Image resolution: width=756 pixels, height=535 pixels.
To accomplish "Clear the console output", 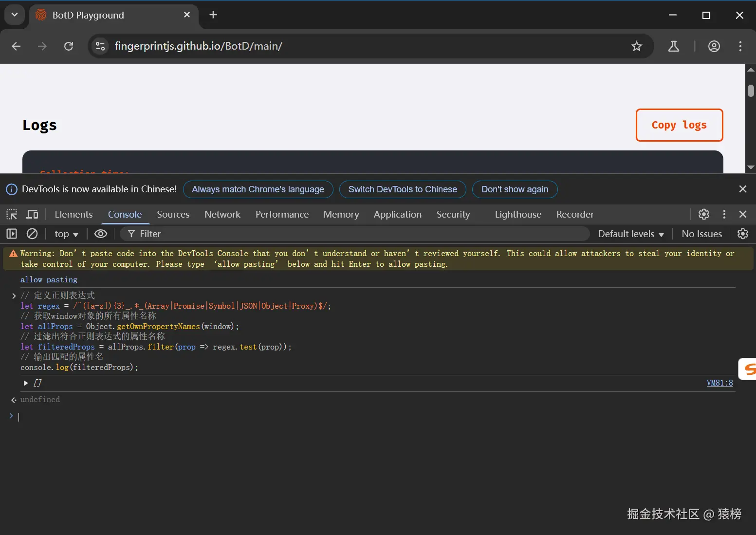I will click(32, 234).
